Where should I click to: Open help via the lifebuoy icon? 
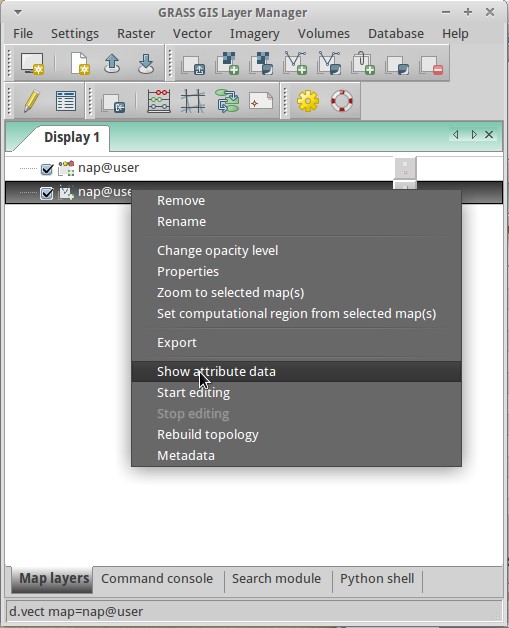[x=342, y=101]
